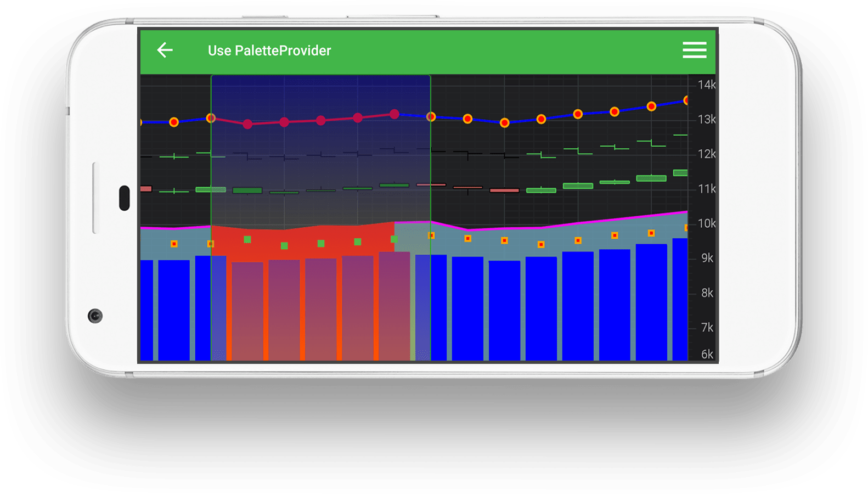Click the red candlestick at chart's left edge
The image size is (868, 494).
(x=146, y=189)
